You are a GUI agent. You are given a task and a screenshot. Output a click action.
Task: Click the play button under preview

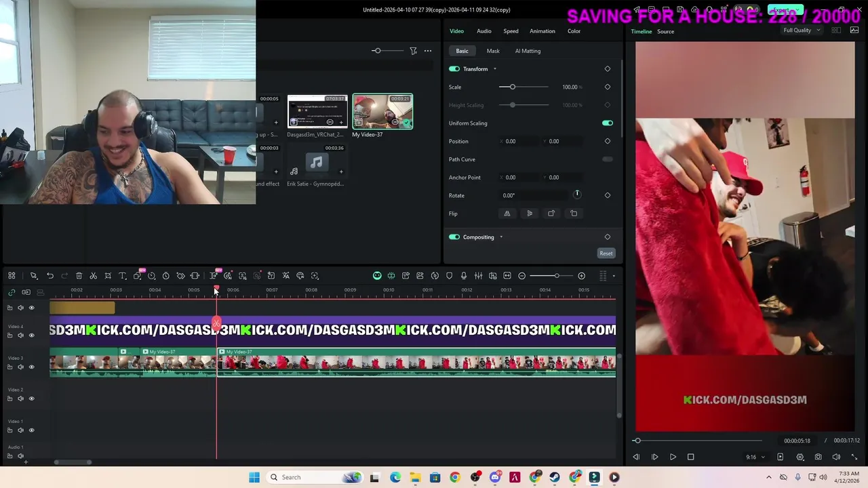[x=673, y=457]
